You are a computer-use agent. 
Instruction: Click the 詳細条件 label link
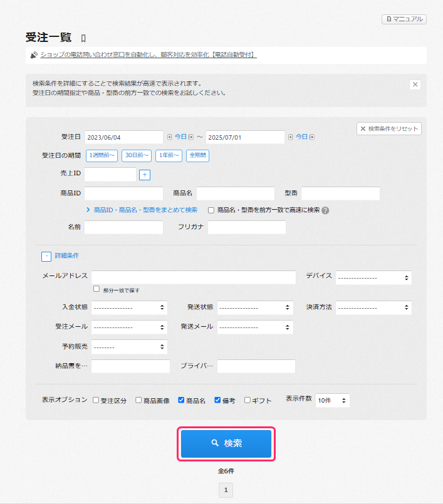click(x=67, y=256)
